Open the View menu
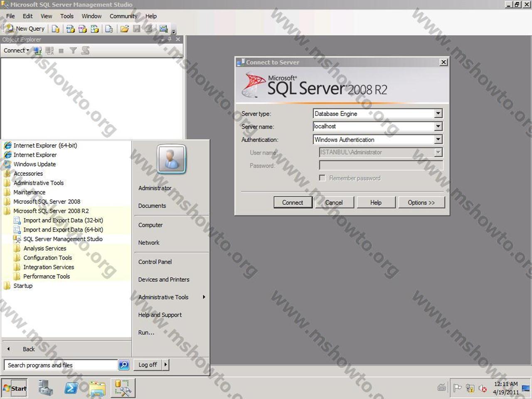532x399 pixels. [x=46, y=16]
